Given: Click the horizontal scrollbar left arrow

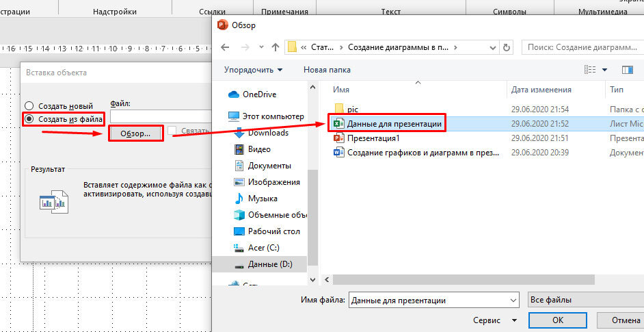Looking at the screenshot, I should click(327, 280).
